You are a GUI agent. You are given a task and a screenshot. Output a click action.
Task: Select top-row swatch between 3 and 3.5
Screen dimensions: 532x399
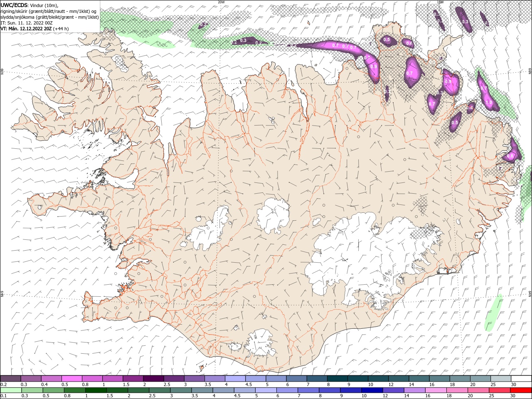195,379
